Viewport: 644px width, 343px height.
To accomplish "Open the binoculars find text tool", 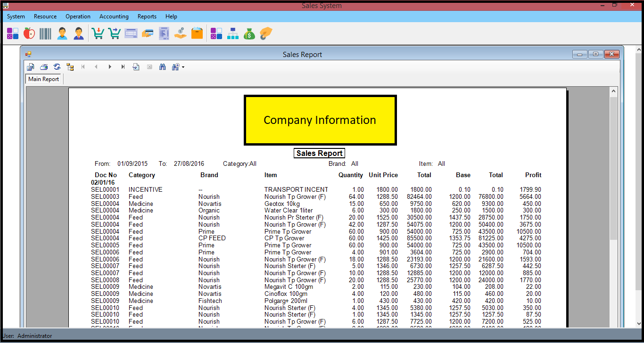I will click(163, 67).
